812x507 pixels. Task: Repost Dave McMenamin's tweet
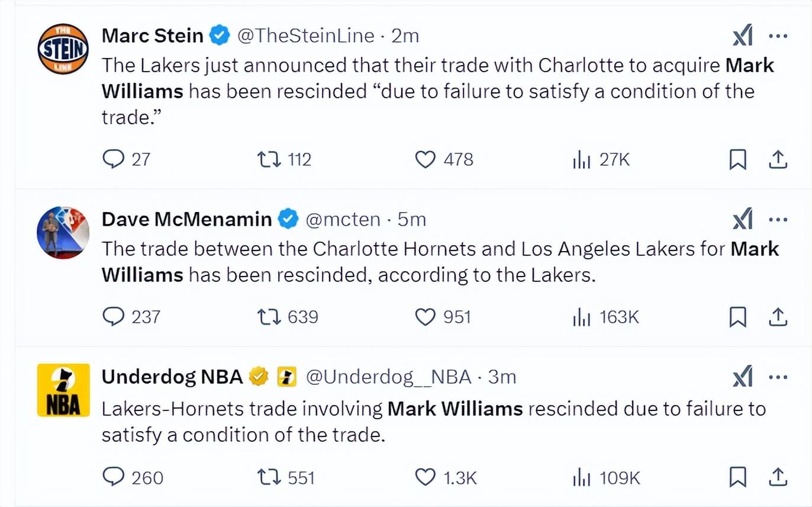(x=269, y=317)
